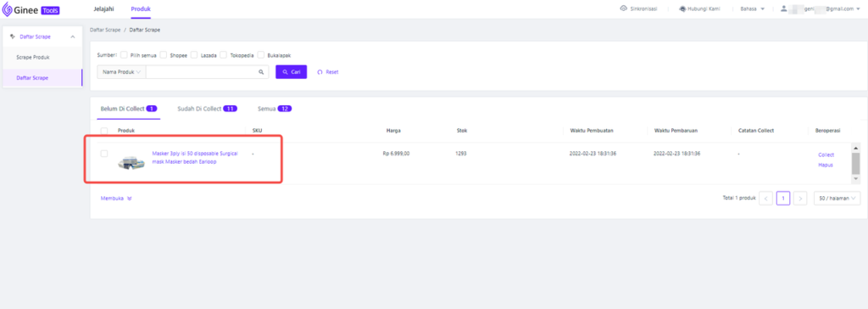Viewport: 868px width, 309px height.
Task: Click the Waktu Pembuatan column header
Action: [591, 131]
